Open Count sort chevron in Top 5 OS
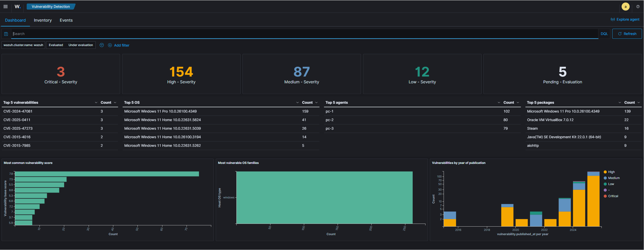 (x=316, y=103)
